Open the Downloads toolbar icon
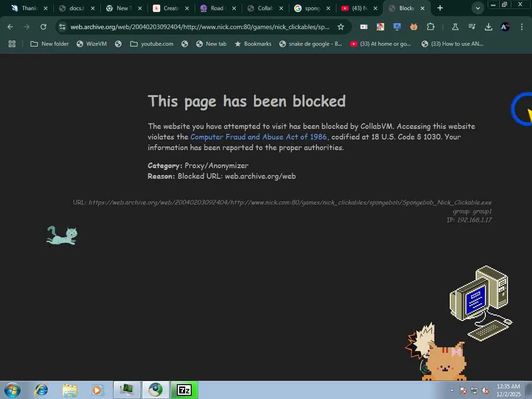Image resolution: width=532 pixels, height=399 pixels. pyautogui.click(x=489, y=27)
